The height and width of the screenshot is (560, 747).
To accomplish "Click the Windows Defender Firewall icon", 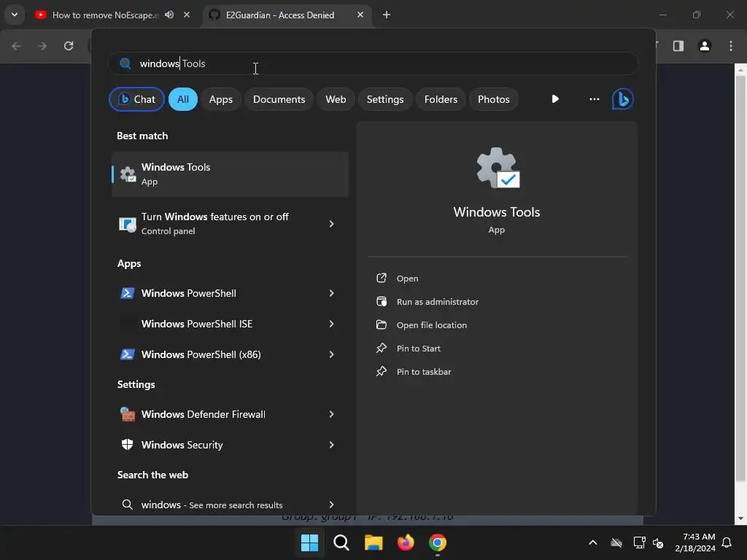I will (x=127, y=414).
